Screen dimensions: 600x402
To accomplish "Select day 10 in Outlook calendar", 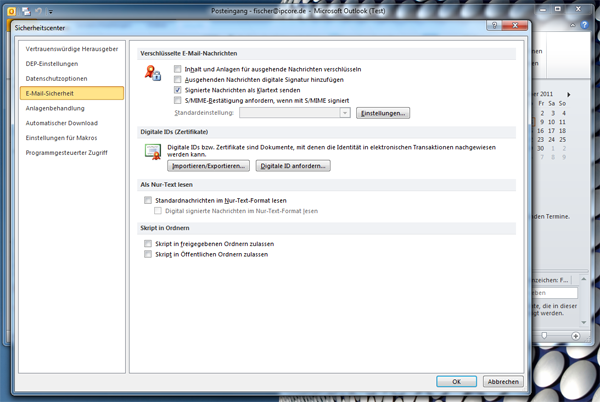I will coord(551,122).
